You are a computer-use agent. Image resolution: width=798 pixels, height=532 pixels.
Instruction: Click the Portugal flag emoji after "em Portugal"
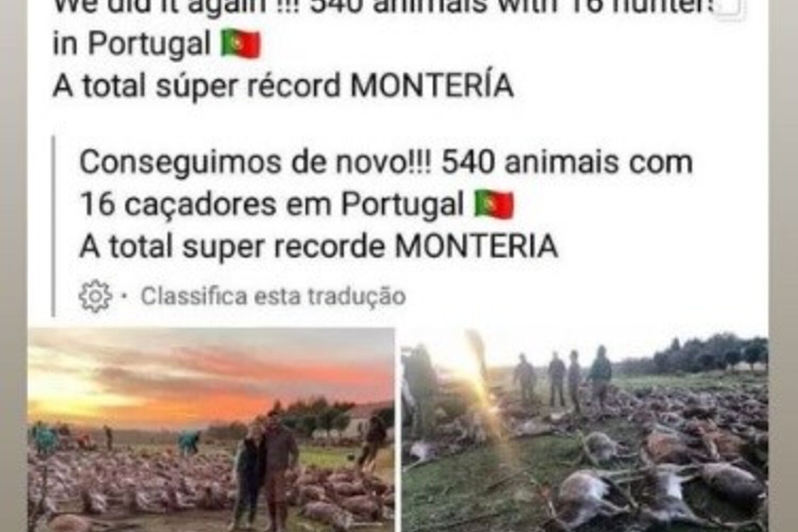494,204
